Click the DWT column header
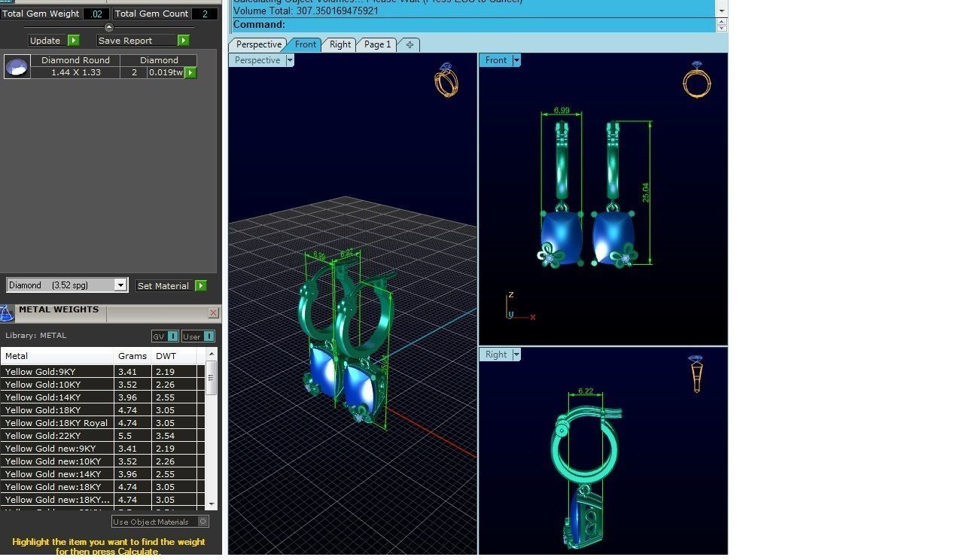959x560 pixels. coord(174,356)
